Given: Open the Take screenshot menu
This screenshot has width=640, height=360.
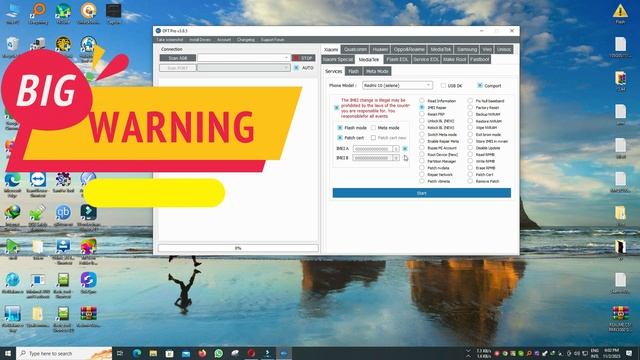Looking at the screenshot, I should pyautogui.click(x=169, y=40).
